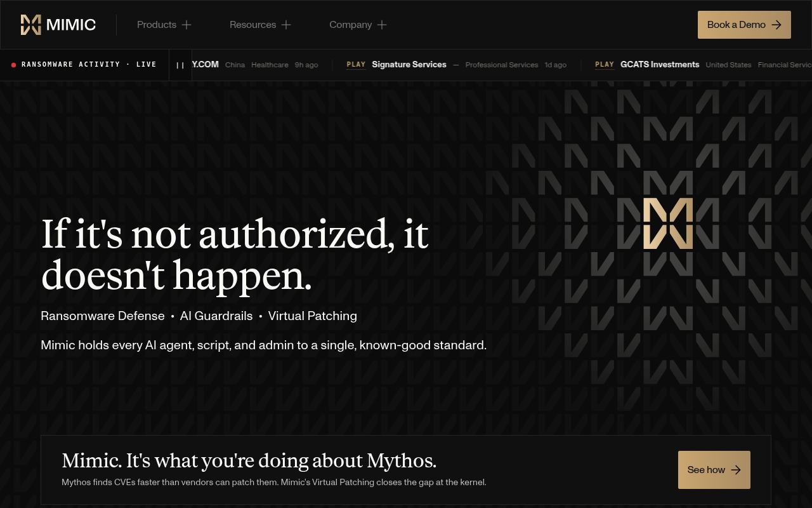This screenshot has height=508, width=812.
Task: Click the PLAY tag before Signature Services
Action: [x=356, y=65]
